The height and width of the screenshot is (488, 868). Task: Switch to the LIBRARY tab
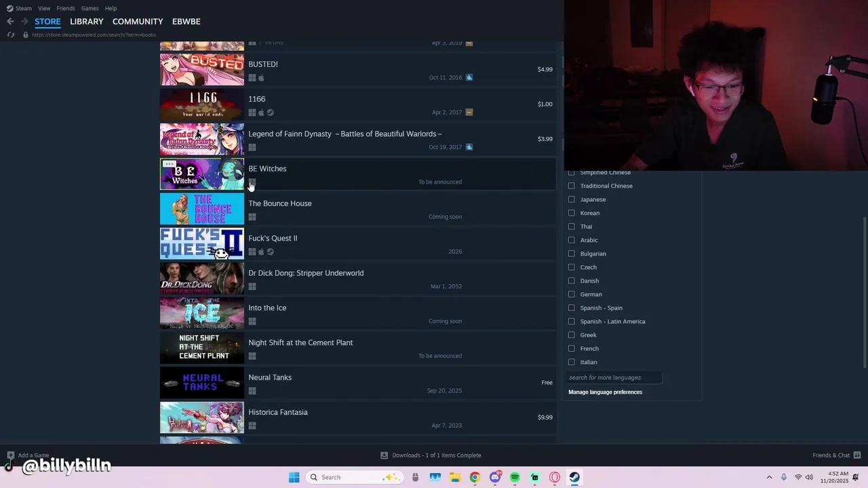(87, 22)
